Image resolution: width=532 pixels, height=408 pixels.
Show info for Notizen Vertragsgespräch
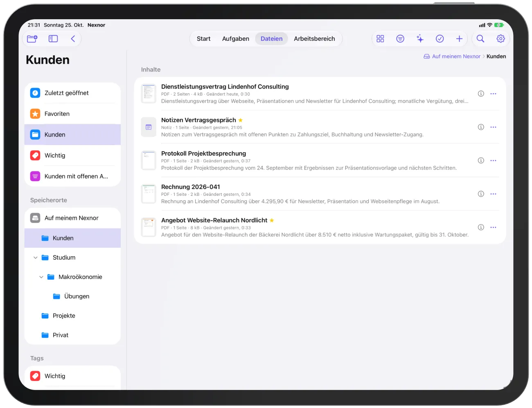pos(481,127)
